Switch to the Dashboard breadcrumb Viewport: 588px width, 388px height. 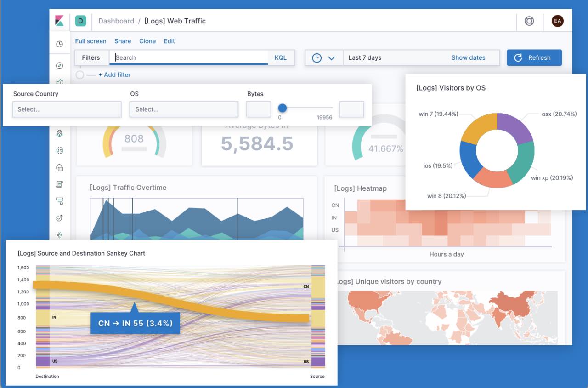[x=116, y=21]
